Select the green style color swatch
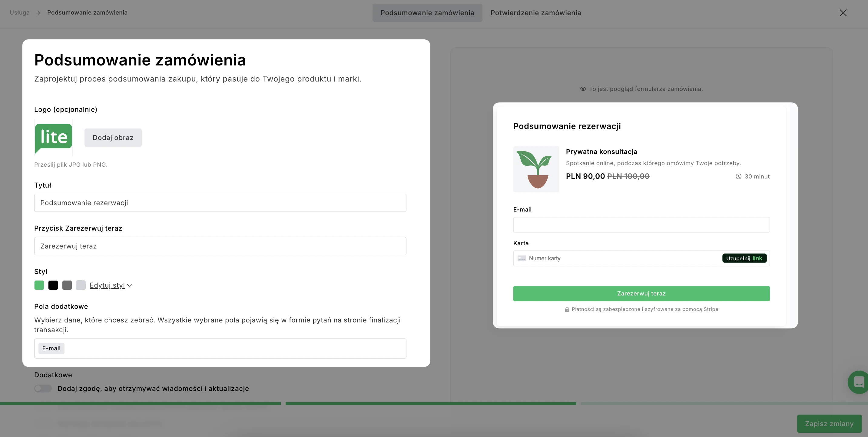Image resolution: width=868 pixels, height=437 pixels. (39, 285)
